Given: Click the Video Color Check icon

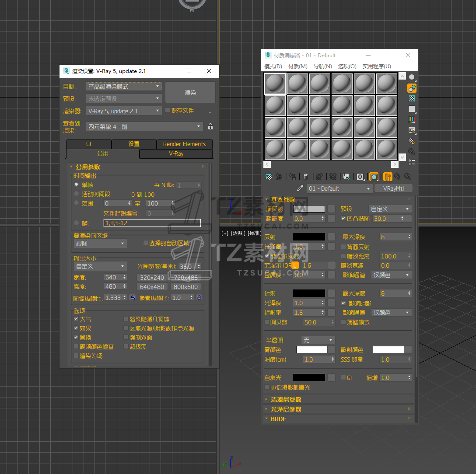Looking at the screenshot, I should point(412,119).
